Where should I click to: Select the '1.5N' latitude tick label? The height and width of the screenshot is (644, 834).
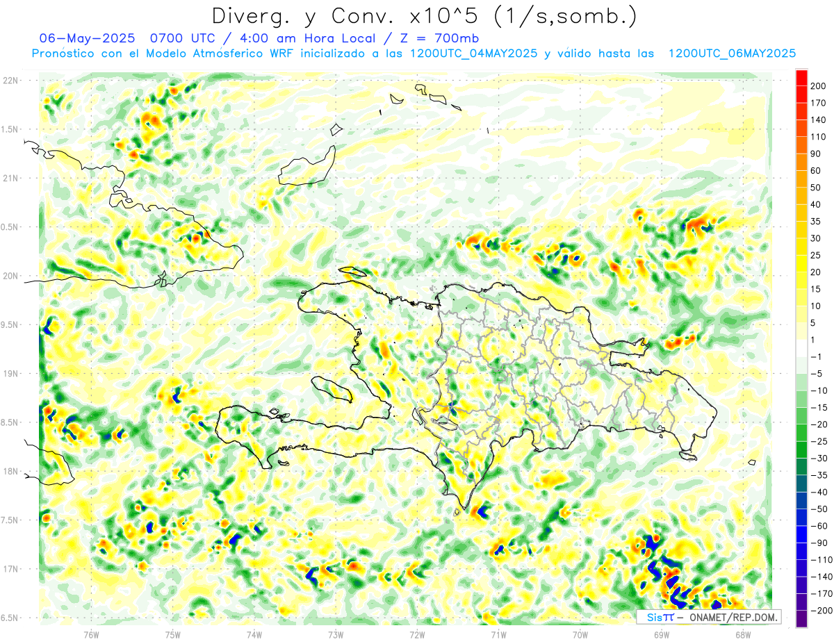(9, 129)
